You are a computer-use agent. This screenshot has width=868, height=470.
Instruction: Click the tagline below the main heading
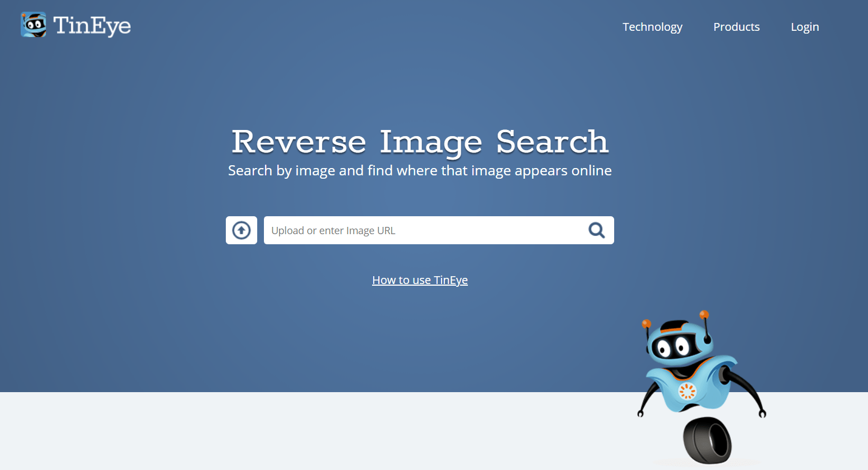point(420,170)
